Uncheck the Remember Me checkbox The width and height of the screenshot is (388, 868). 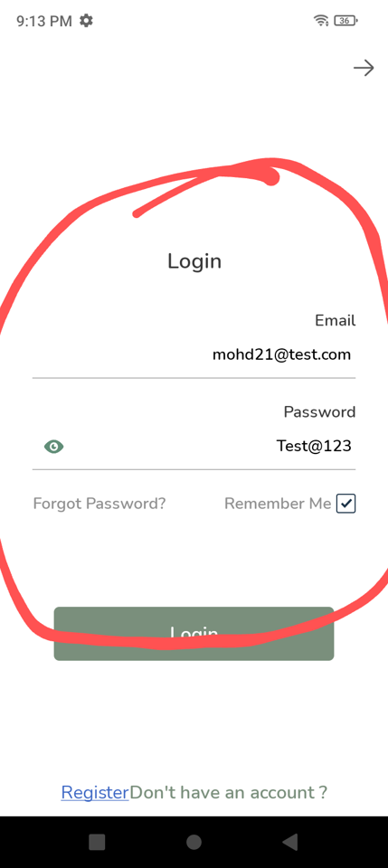point(345,504)
